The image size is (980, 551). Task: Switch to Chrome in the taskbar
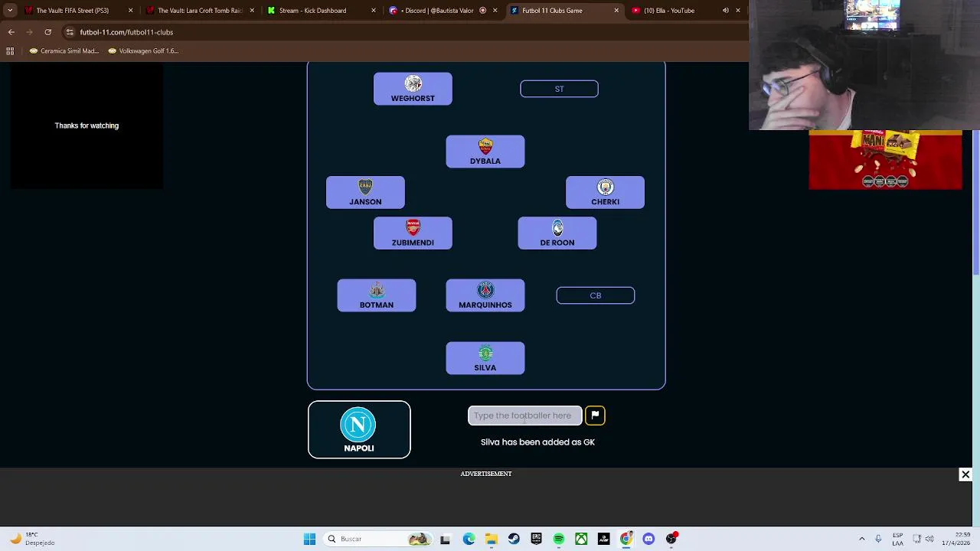click(626, 539)
